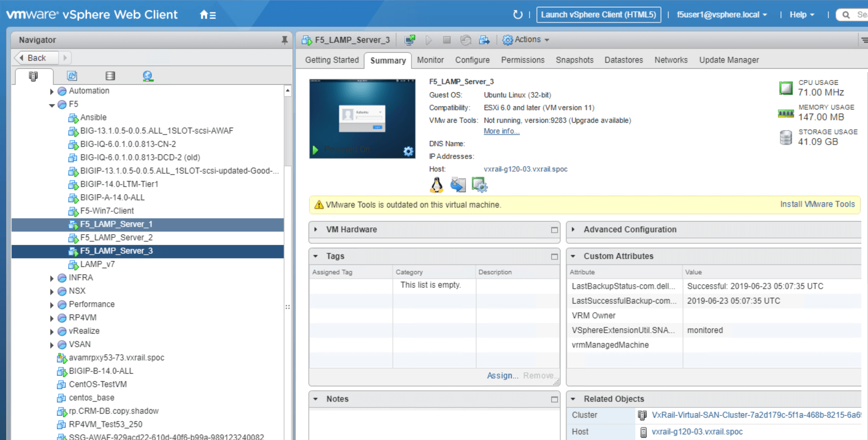This screenshot has height=440, width=868.
Task: Switch to VMs and Templates navigator view
Action: pos(72,76)
